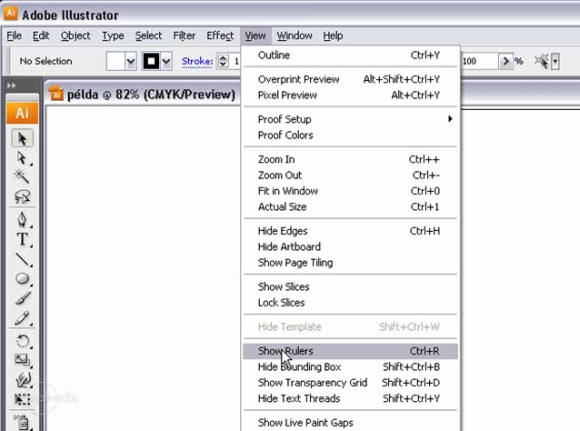Select the Free Transform tool

tap(22, 399)
